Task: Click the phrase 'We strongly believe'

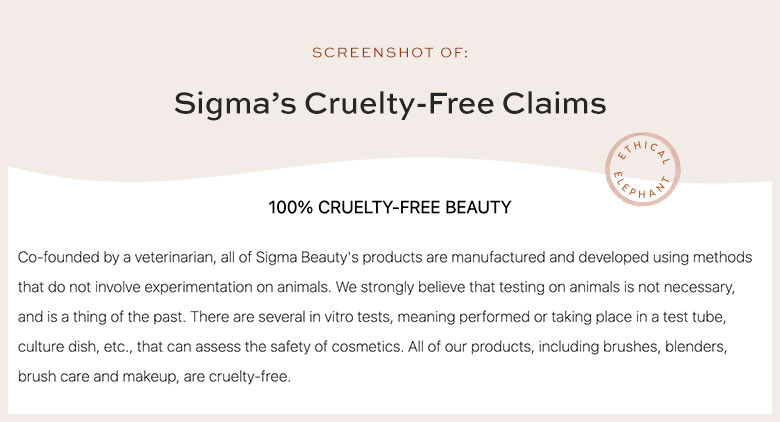Action: pos(401,288)
